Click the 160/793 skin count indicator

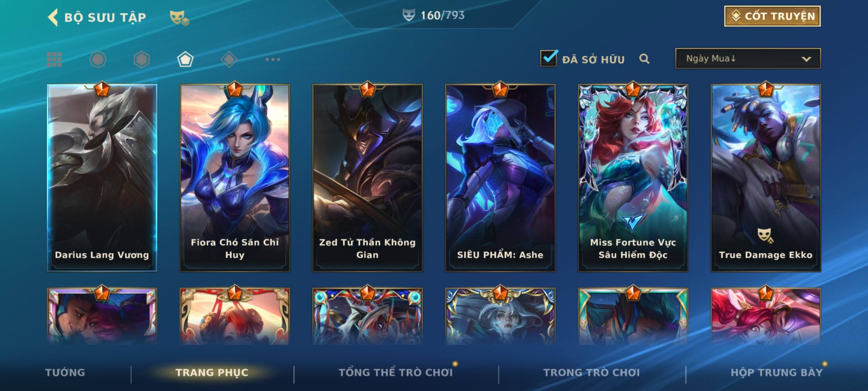(x=434, y=15)
